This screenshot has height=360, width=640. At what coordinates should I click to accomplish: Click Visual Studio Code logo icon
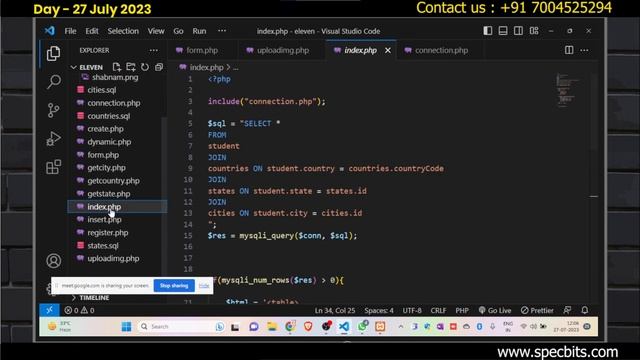coord(50,31)
